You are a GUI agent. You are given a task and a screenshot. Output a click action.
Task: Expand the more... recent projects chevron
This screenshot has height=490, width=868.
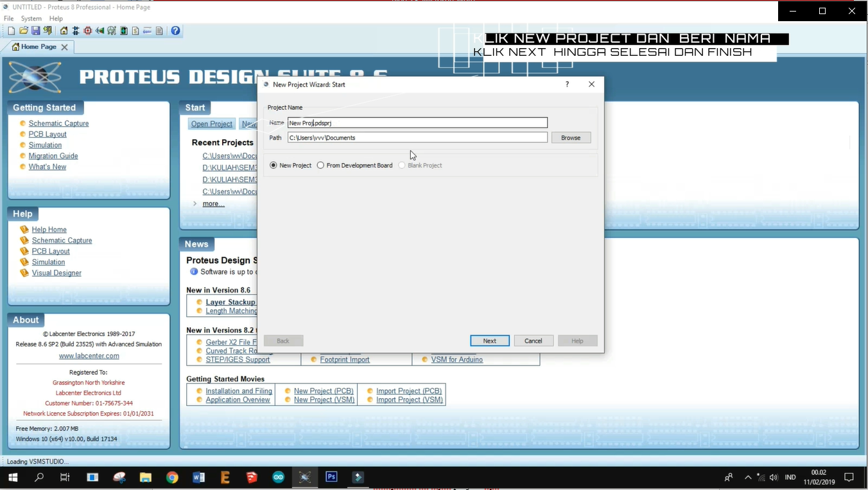click(x=195, y=203)
